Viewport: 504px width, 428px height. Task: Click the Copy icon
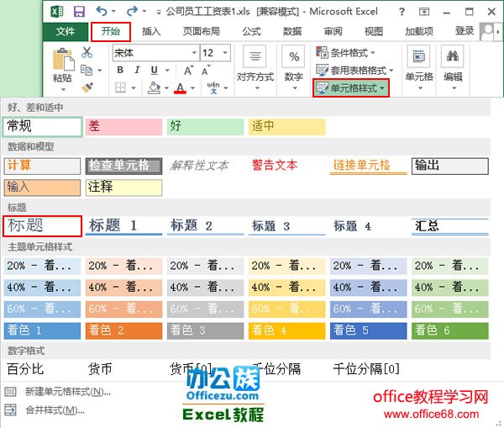(87, 70)
